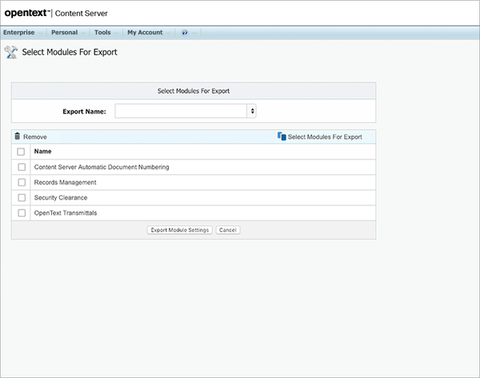Expand the Enterprise menu arrow
Image resolution: width=480 pixels, height=378 pixels.
coord(40,33)
